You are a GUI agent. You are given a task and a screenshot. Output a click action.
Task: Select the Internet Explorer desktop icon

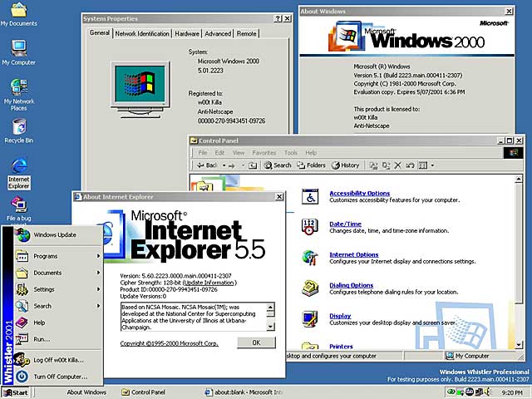pyautogui.click(x=19, y=174)
